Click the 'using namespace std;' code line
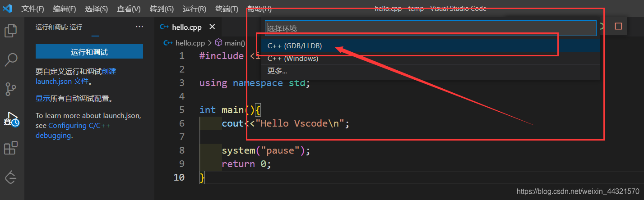 [255, 83]
